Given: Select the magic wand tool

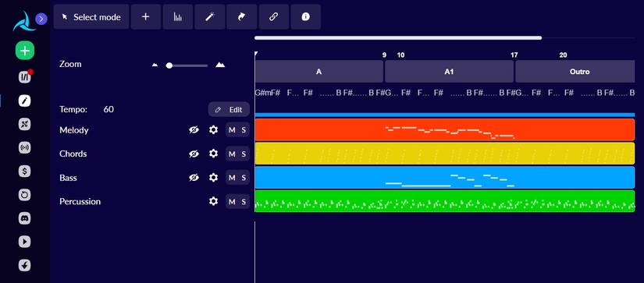Looking at the screenshot, I should tap(209, 17).
